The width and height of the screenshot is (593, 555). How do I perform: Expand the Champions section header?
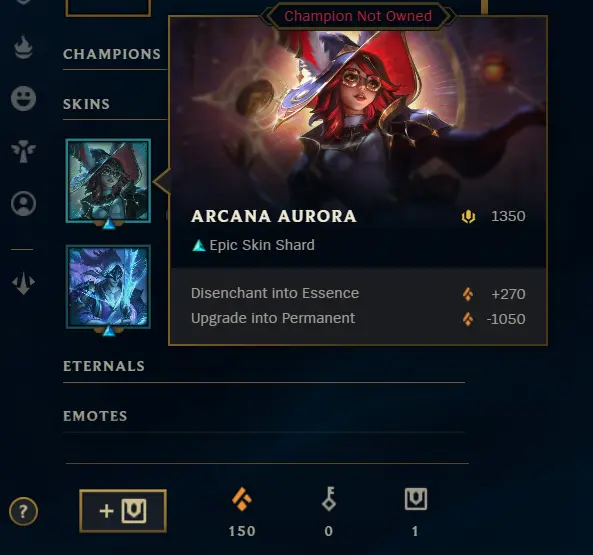[x=112, y=54]
